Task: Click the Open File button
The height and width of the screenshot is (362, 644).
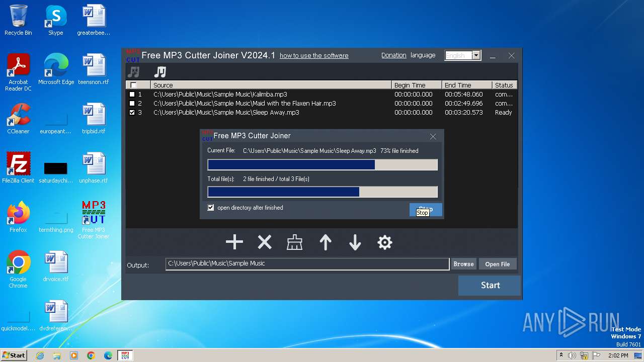Action: 498,264
